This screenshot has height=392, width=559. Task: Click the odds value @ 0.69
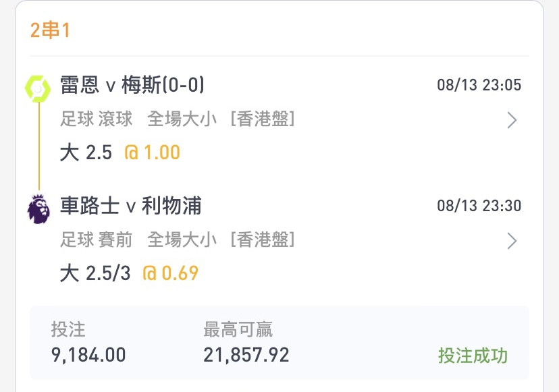coord(170,273)
